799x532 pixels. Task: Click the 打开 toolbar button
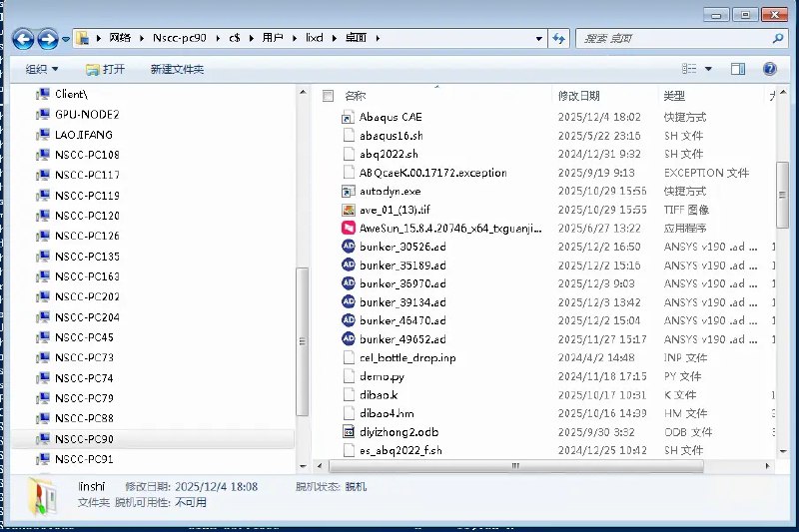(x=106, y=69)
